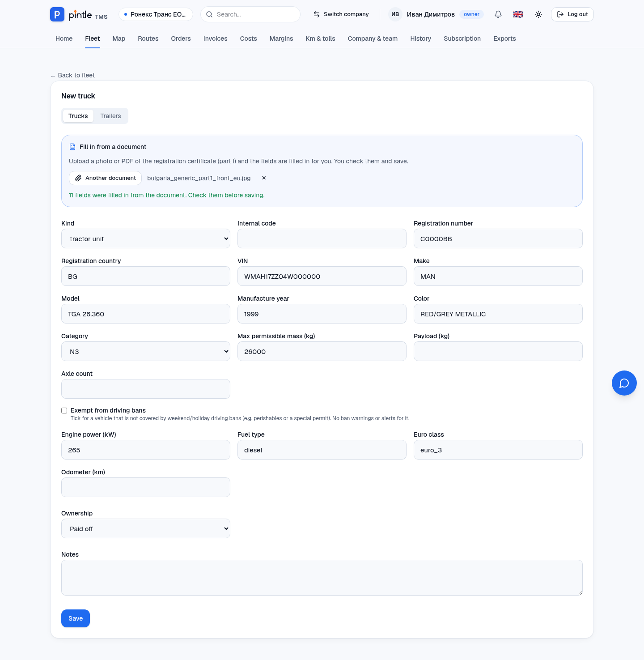Click the search magnifier icon

(x=209, y=14)
